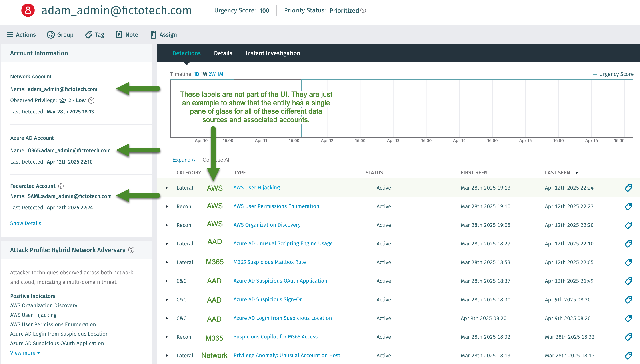
Task: Expand View more under Positive Indicators
Action: click(x=25, y=353)
